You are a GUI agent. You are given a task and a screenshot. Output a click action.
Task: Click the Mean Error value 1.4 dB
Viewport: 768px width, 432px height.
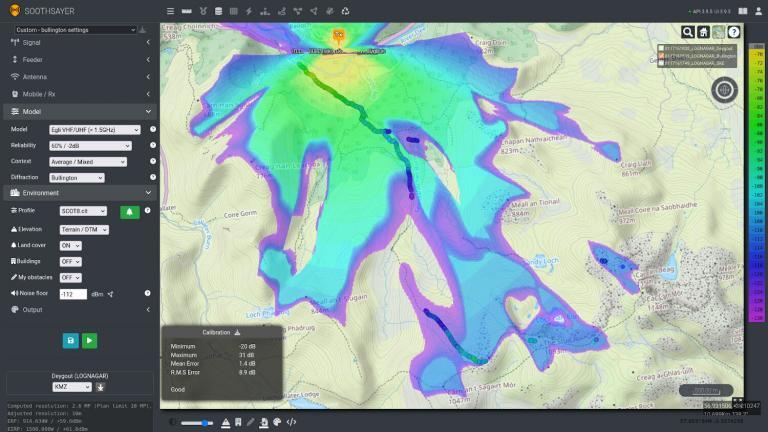(247, 364)
